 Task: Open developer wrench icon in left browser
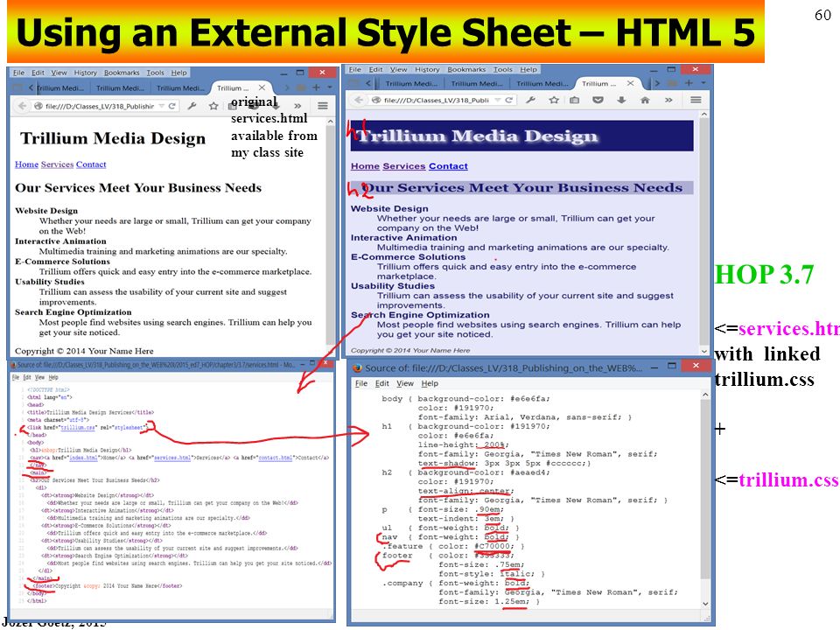click(x=192, y=106)
